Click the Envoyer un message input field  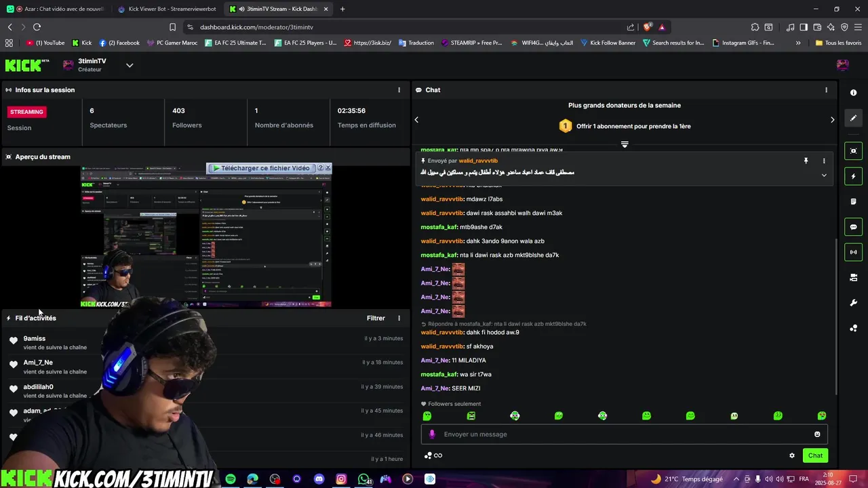pyautogui.click(x=624, y=434)
